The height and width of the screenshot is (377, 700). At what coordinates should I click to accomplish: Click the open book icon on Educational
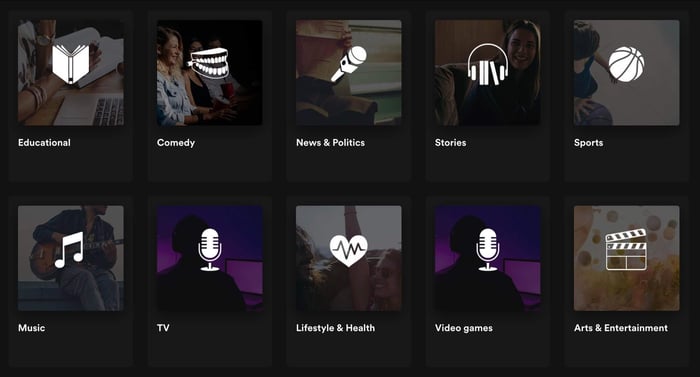(x=71, y=64)
